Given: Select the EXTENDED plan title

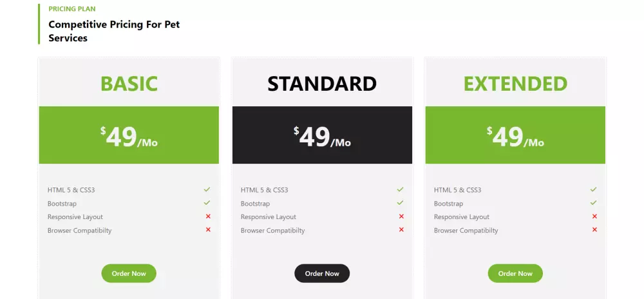Looking at the screenshot, I should coord(515,84).
